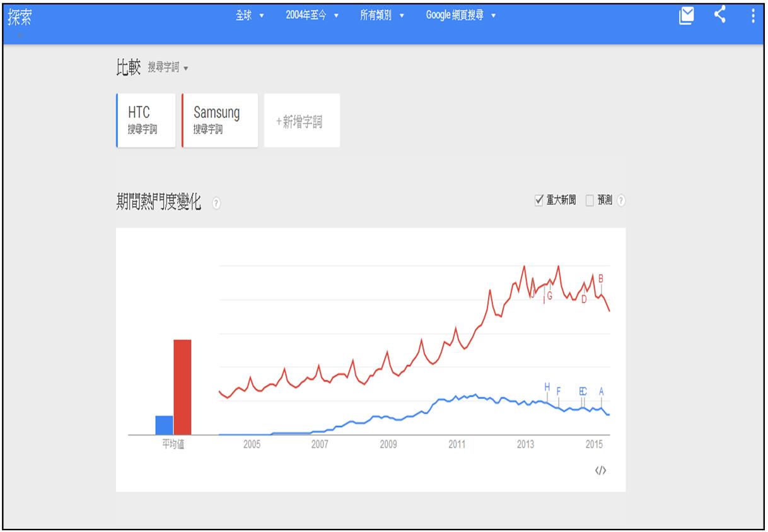Screen dimensions: 768x532
Task: Open help icon beside 期間熱門度變化 heading
Action: [216, 203]
